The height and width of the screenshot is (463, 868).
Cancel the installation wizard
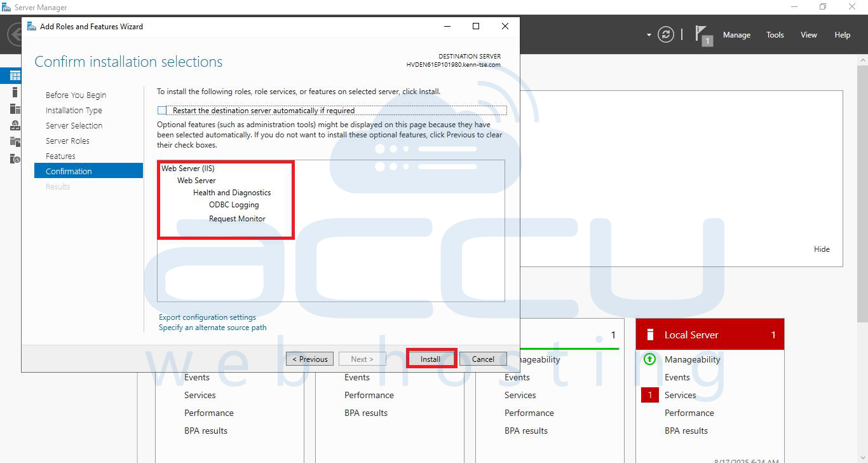(482, 359)
